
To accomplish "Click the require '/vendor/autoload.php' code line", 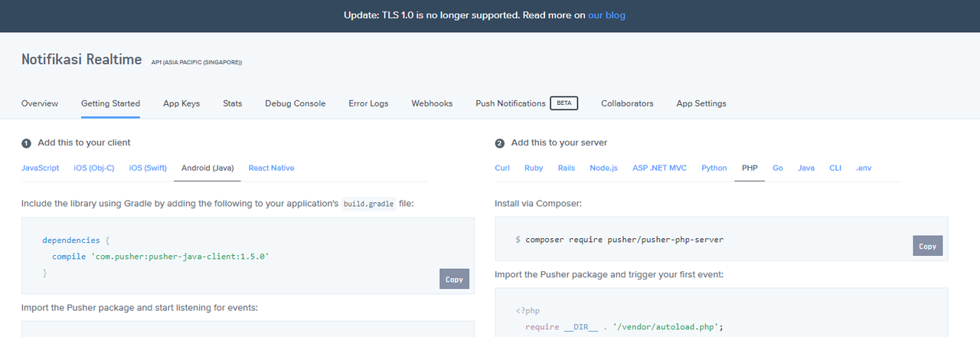I will (x=624, y=327).
